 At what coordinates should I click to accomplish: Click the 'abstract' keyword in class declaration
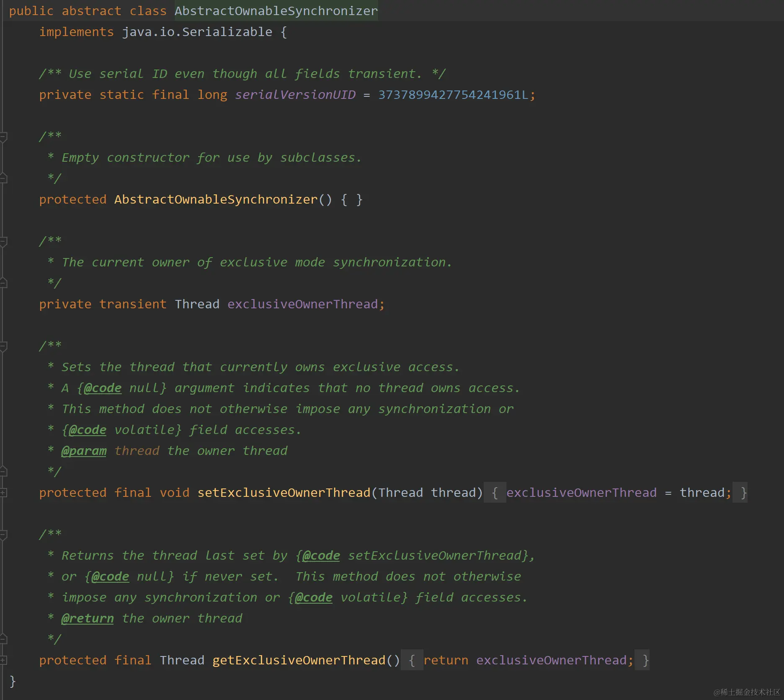(92, 11)
